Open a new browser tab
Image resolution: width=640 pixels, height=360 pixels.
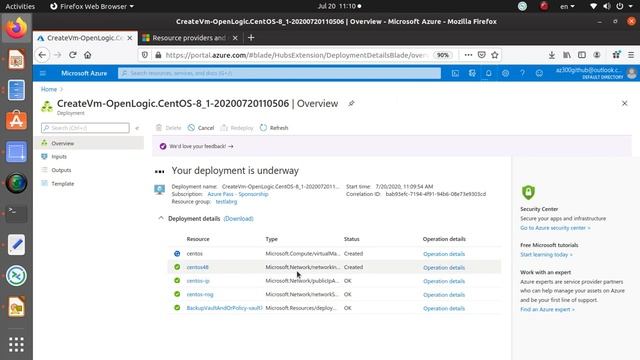251,38
